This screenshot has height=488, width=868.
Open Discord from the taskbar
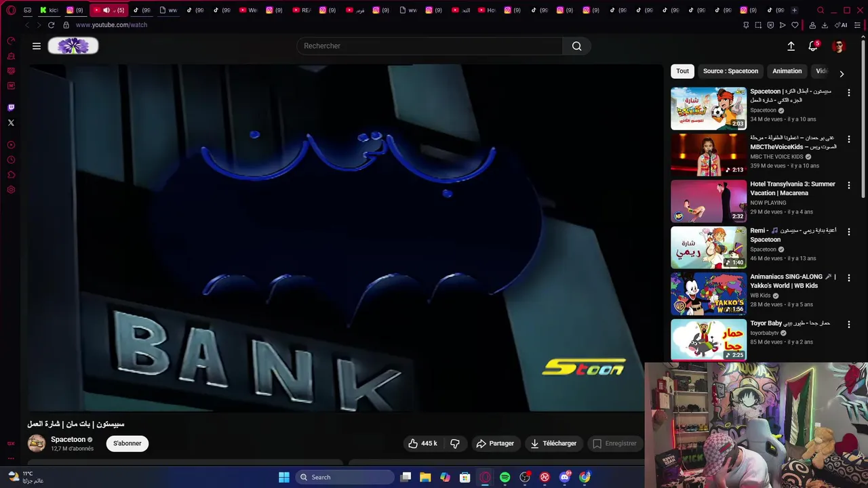point(565,477)
